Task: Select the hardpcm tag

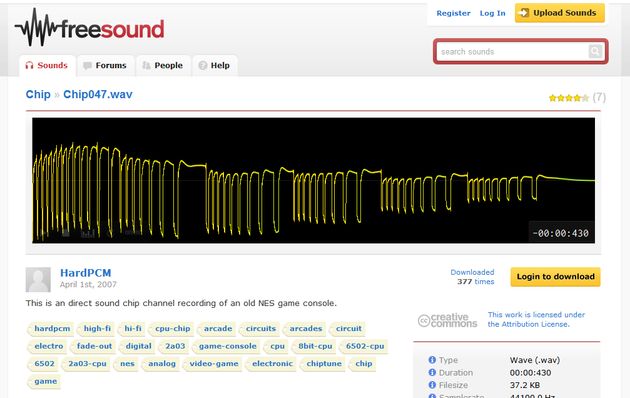Action: click(x=51, y=329)
